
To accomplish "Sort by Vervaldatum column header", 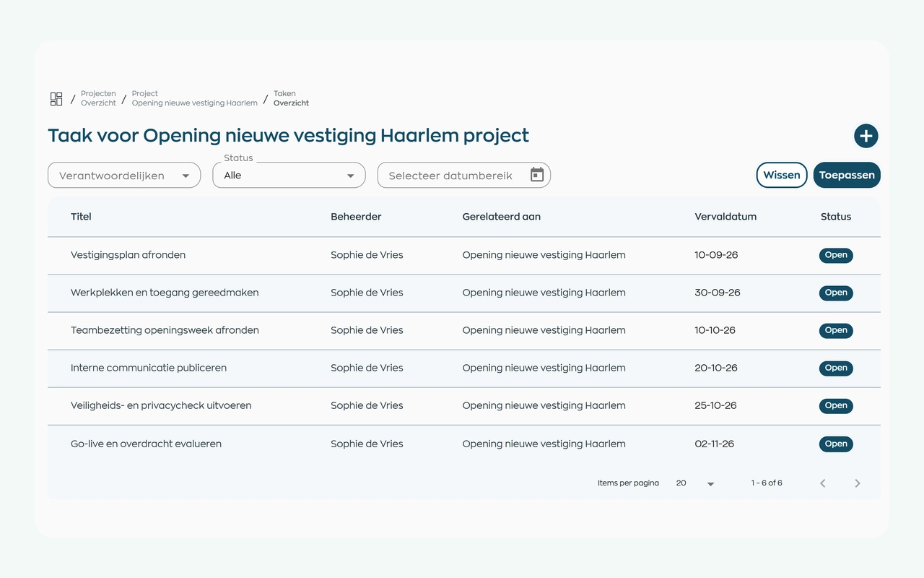I will [725, 217].
